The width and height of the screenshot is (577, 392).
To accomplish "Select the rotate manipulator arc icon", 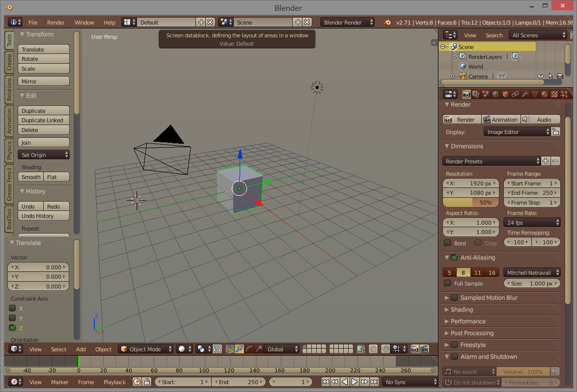I will [249, 349].
